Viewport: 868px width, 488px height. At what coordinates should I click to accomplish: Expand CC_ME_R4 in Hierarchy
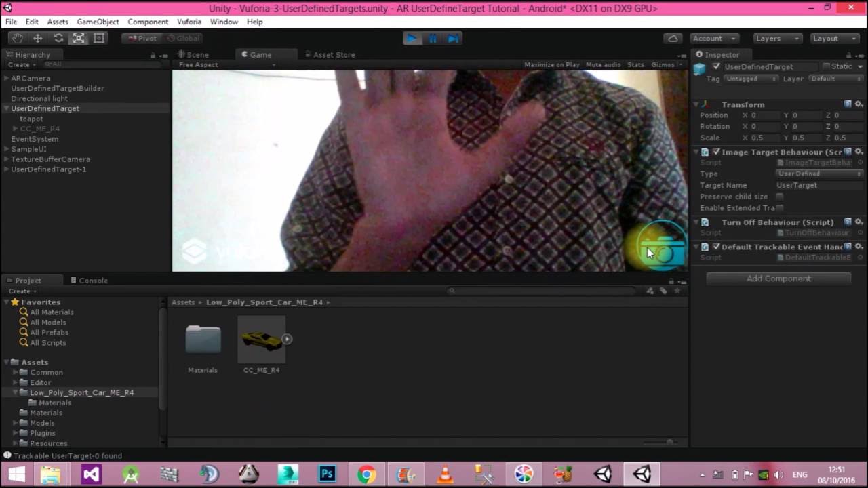(x=16, y=129)
